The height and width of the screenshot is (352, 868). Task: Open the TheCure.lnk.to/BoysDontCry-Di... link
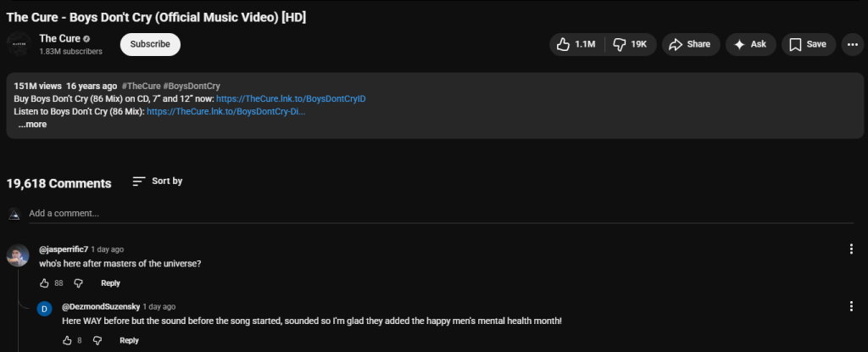tap(225, 111)
